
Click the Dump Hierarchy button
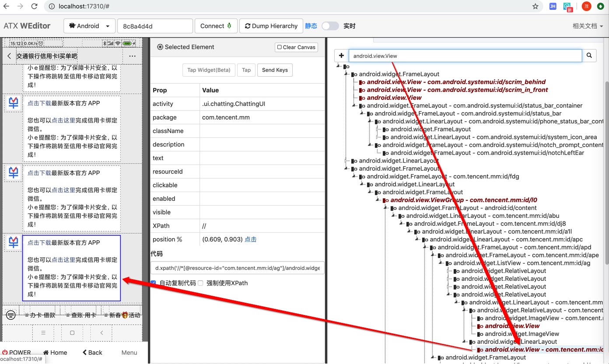[271, 26]
